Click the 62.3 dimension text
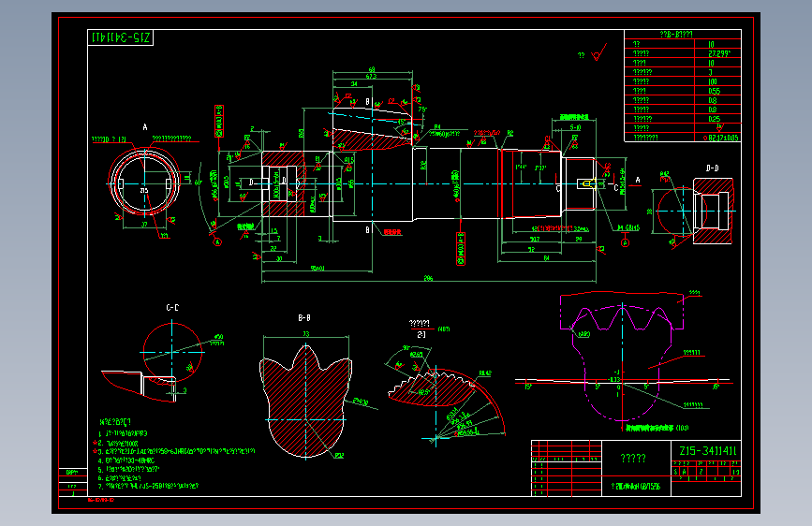The image size is (812, 526). pyautogui.click(x=371, y=76)
